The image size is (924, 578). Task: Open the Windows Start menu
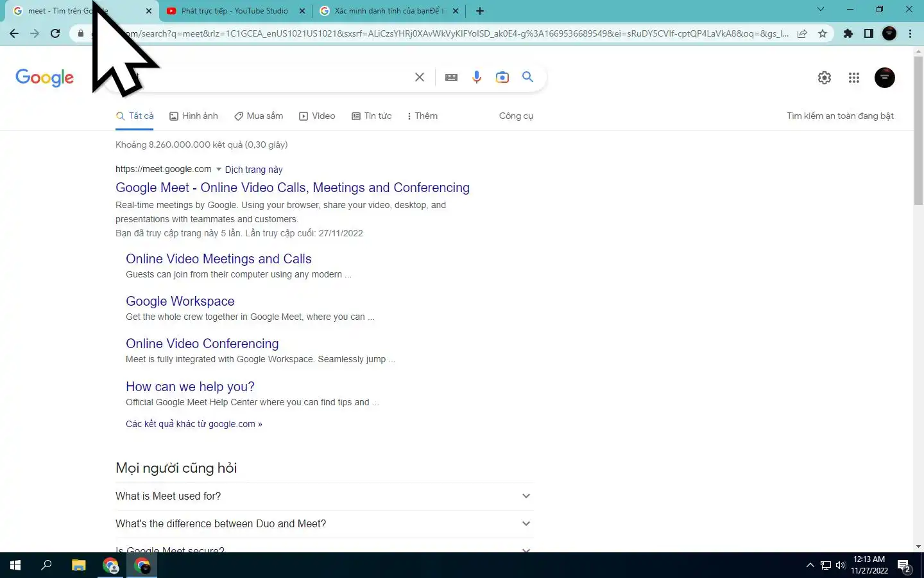click(x=15, y=565)
